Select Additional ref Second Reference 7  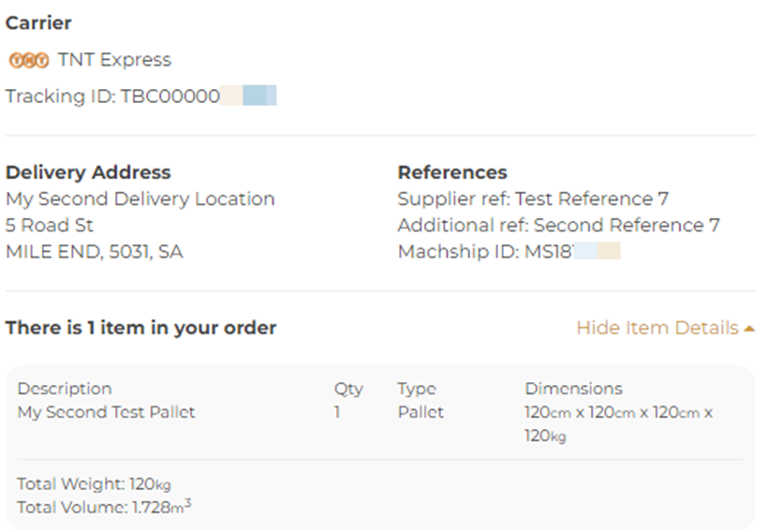(558, 226)
